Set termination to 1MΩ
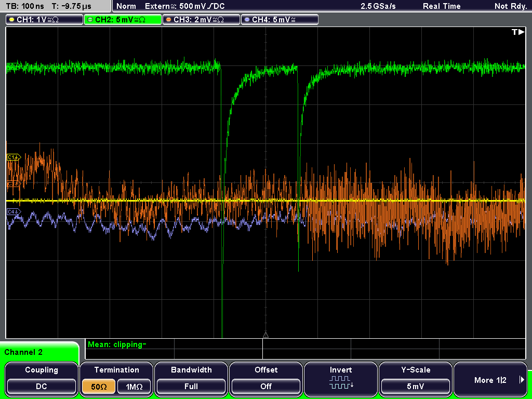The width and height of the screenshot is (532, 399). pos(134,386)
